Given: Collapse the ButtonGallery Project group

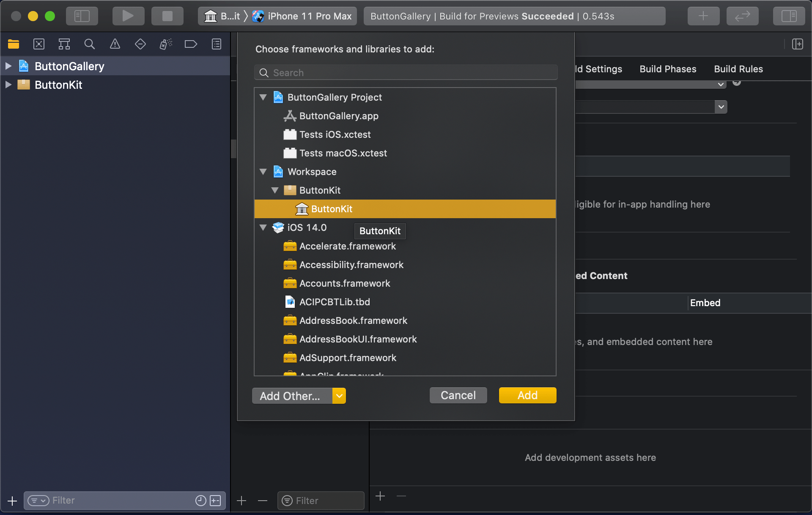Looking at the screenshot, I should [263, 97].
